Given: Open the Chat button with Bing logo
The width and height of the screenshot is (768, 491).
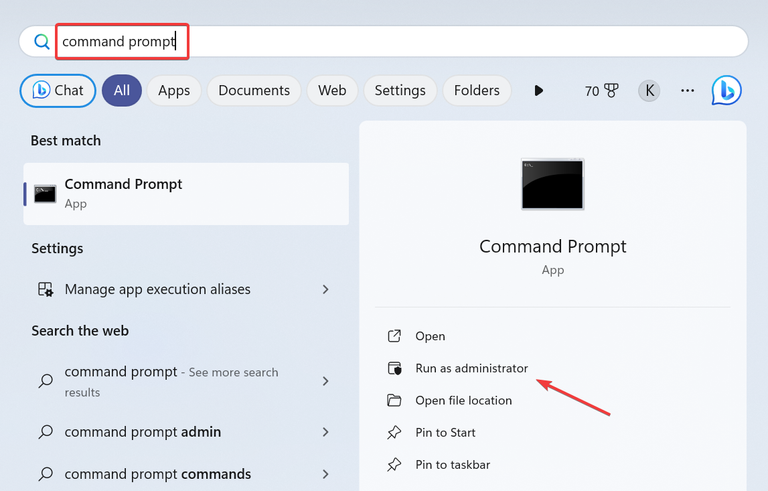Looking at the screenshot, I should [58, 91].
